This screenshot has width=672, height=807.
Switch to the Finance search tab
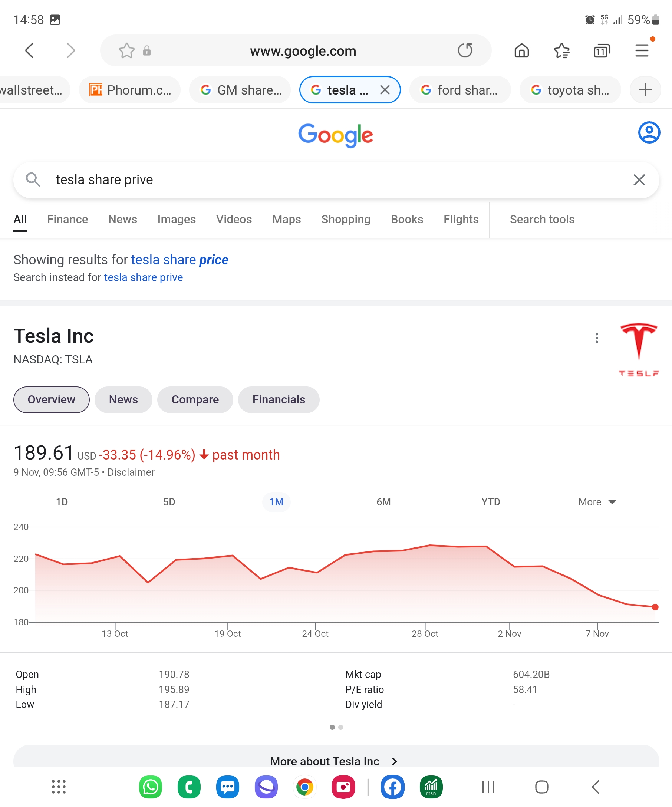(x=67, y=219)
